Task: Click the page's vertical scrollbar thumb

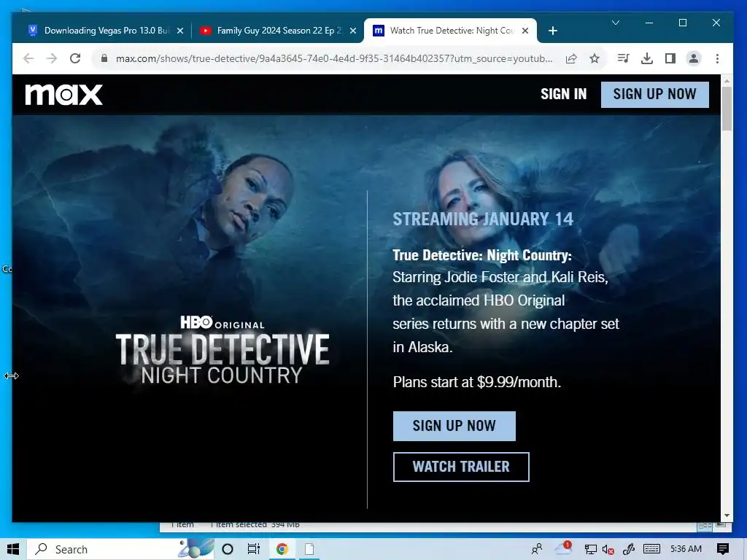Action: 727,109
